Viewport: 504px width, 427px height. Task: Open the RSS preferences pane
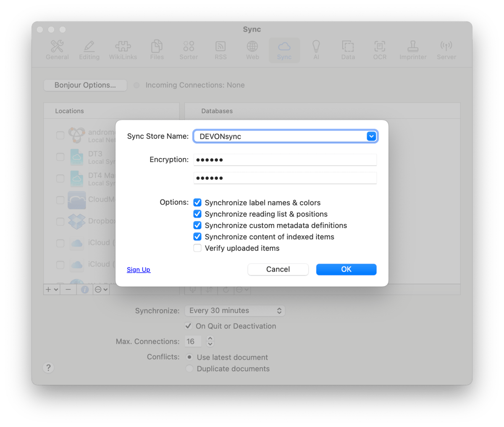click(220, 50)
